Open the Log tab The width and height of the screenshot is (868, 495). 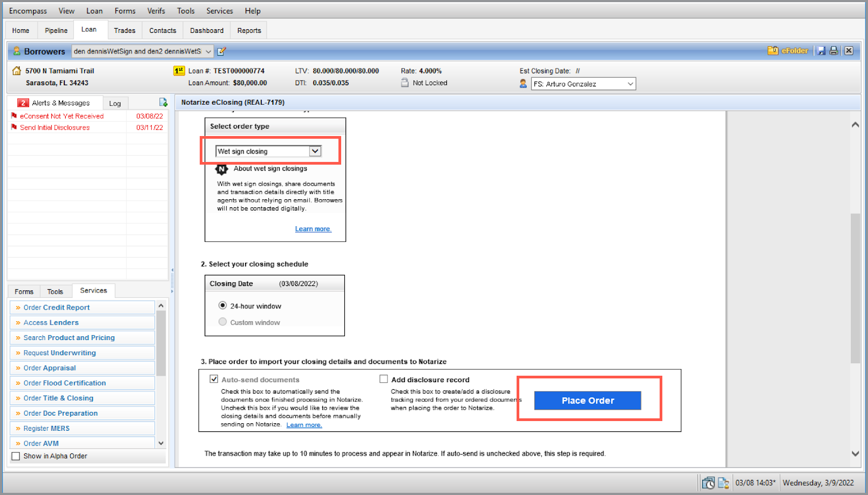coord(115,103)
